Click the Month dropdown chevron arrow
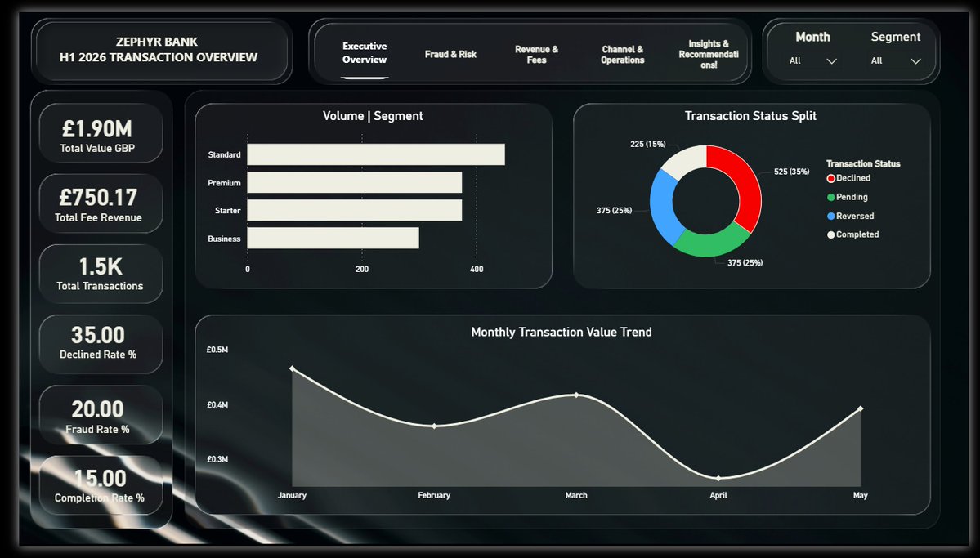Image resolution: width=980 pixels, height=558 pixels. pos(832,61)
